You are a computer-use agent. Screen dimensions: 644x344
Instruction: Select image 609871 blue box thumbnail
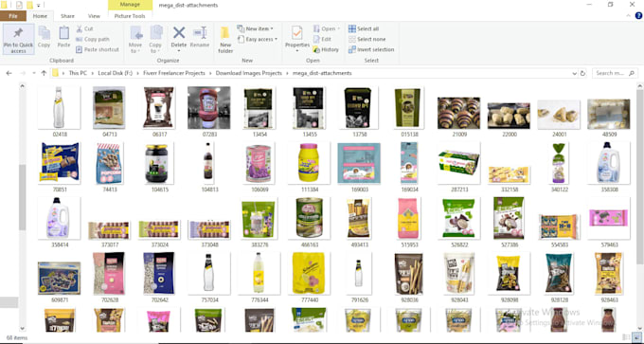[x=59, y=279]
